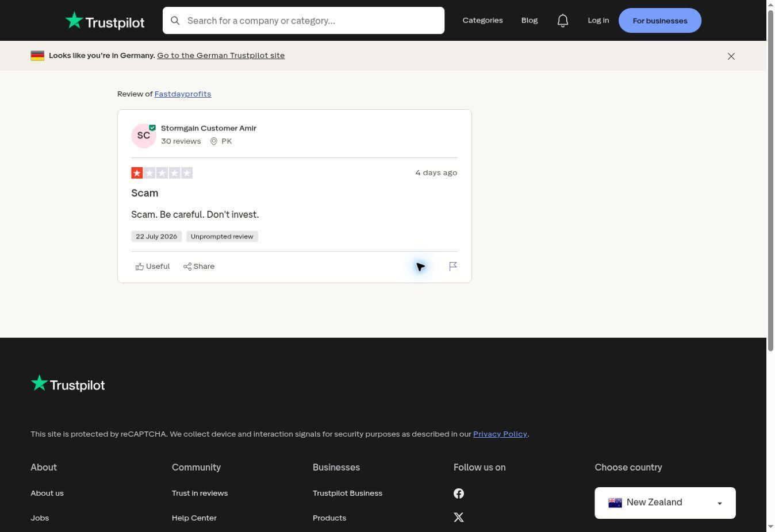The height and width of the screenshot is (532, 775).
Task: Click the New Zealand flag icon
Action: tap(615, 503)
